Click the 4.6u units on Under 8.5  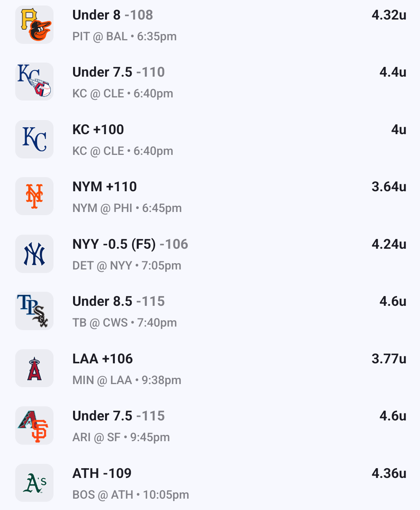[393, 301]
